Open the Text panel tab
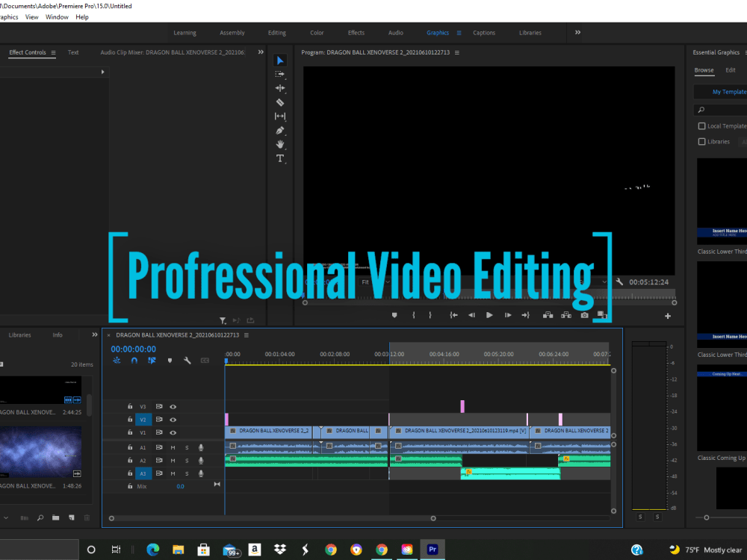 (x=73, y=52)
